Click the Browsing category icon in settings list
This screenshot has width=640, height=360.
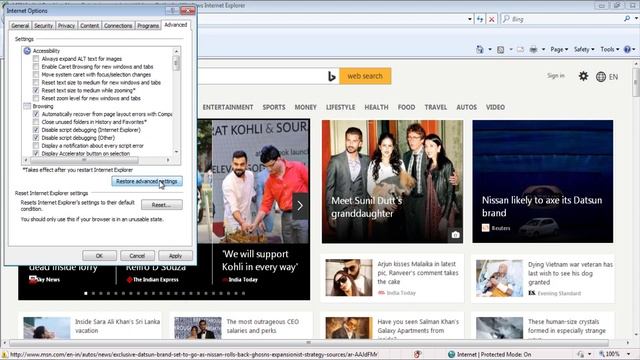click(x=27, y=106)
